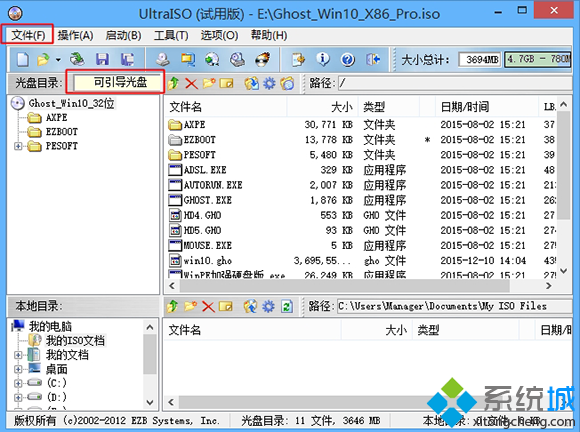Expand the PESOFT tree node
The height and width of the screenshot is (432, 580).
coord(18,146)
